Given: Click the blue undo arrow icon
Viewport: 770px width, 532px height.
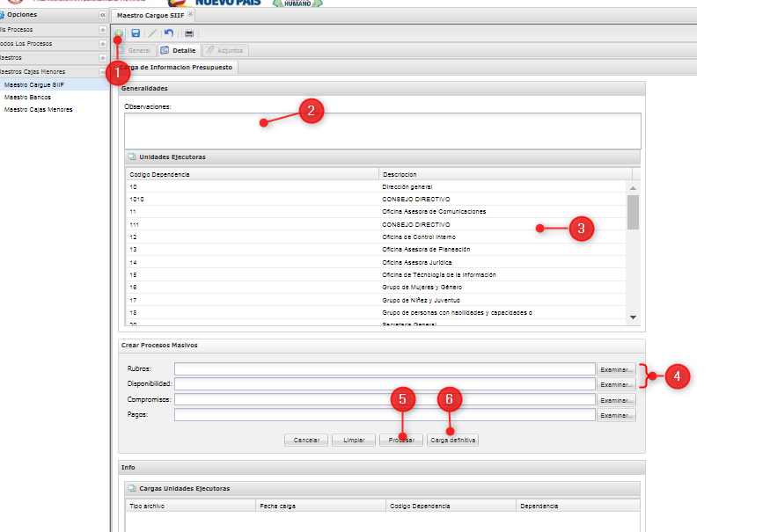Looking at the screenshot, I should (169, 33).
